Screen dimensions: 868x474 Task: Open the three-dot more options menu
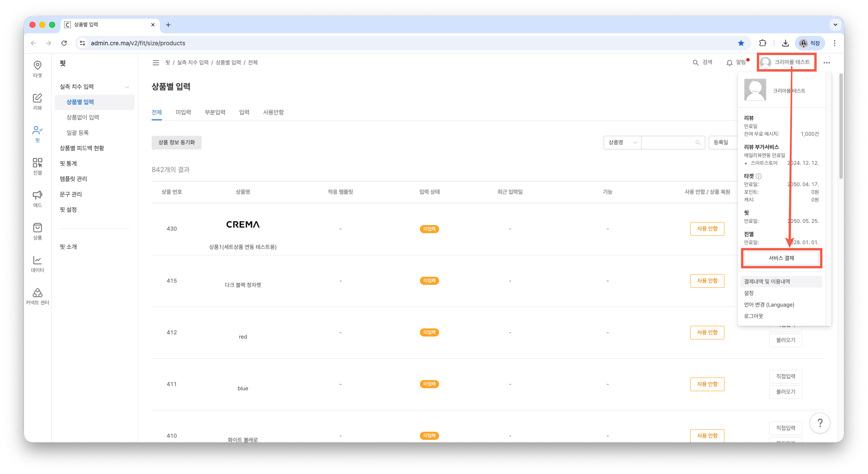(x=827, y=63)
